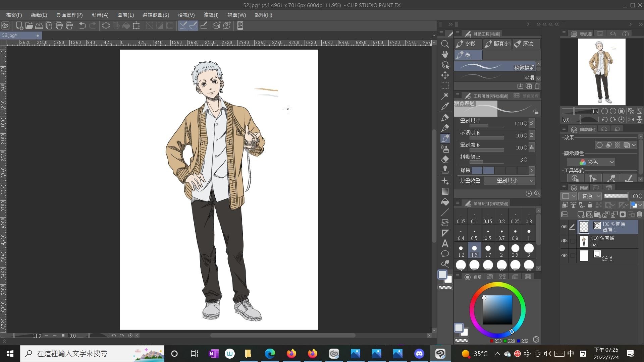Open the 圖層(L) menu
The image size is (644, 362).
pyautogui.click(x=125, y=15)
